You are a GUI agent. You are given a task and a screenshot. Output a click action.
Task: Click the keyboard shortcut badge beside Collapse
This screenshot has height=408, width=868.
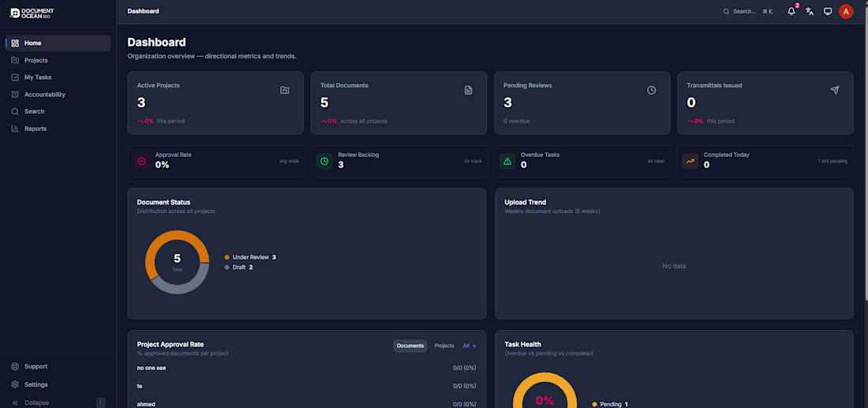tap(101, 402)
